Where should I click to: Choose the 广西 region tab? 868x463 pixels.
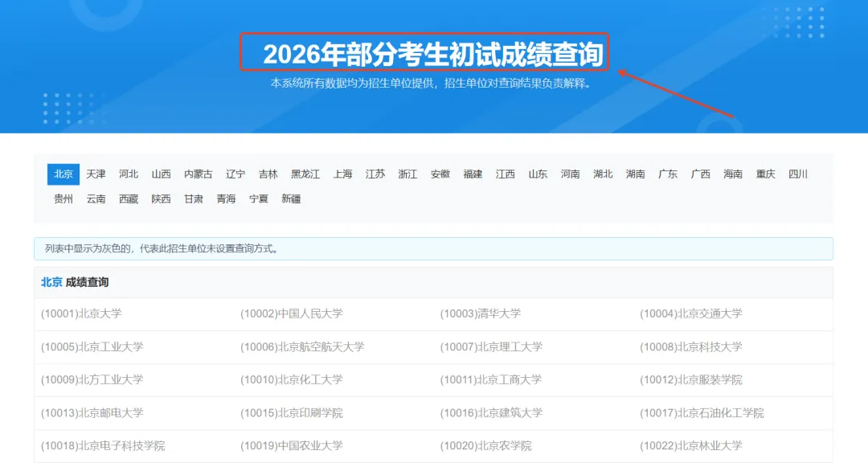click(701, 174)
